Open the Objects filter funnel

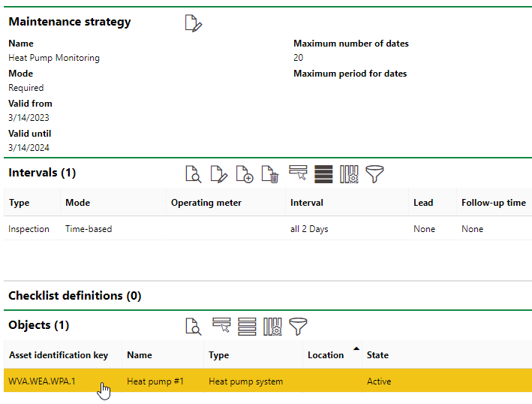(298, 327)
